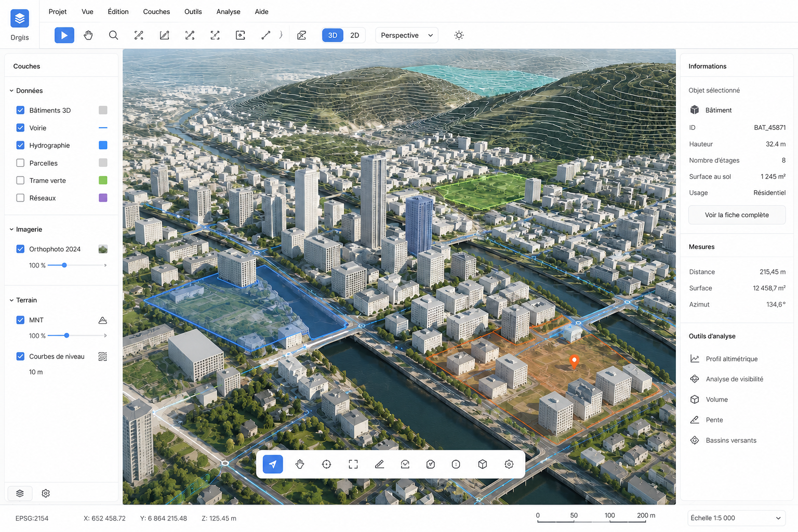This screenshot has height=532, width=798.
Task: Open the Aide menu
Action: click(x=262, y=11)
